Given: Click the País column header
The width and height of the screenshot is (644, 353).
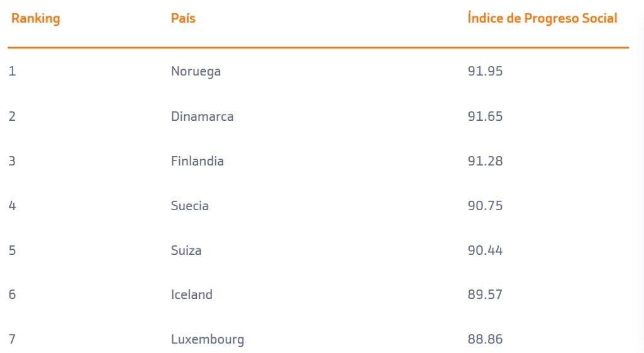Looking at the screenshot, I should (x=183, y=18).
